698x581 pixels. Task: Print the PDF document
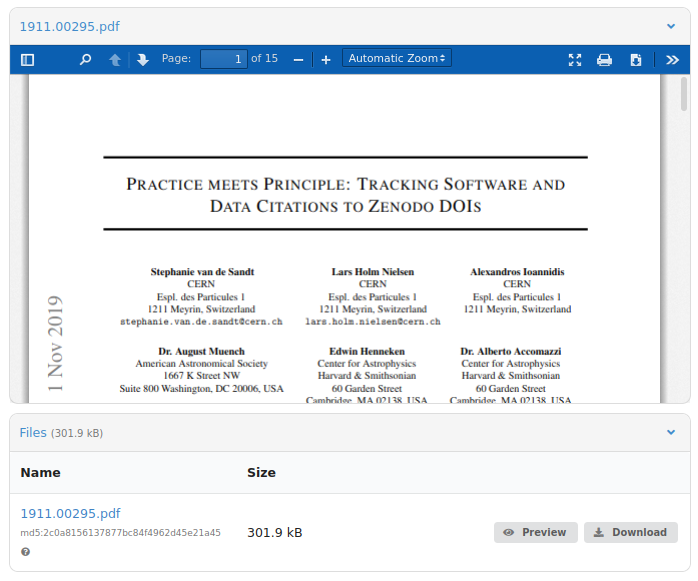(x=604, y=60)
